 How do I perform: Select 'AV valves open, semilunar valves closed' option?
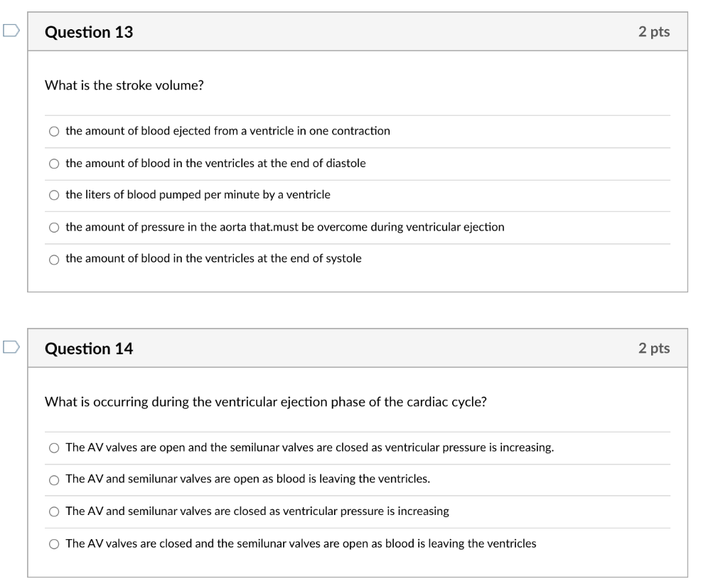pyautogui.click(x=54, y=448)
